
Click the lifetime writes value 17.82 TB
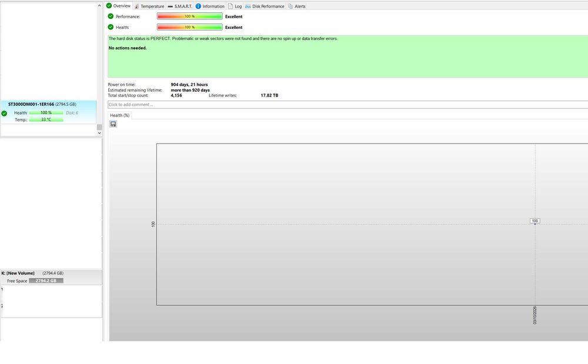click(269, 96)
